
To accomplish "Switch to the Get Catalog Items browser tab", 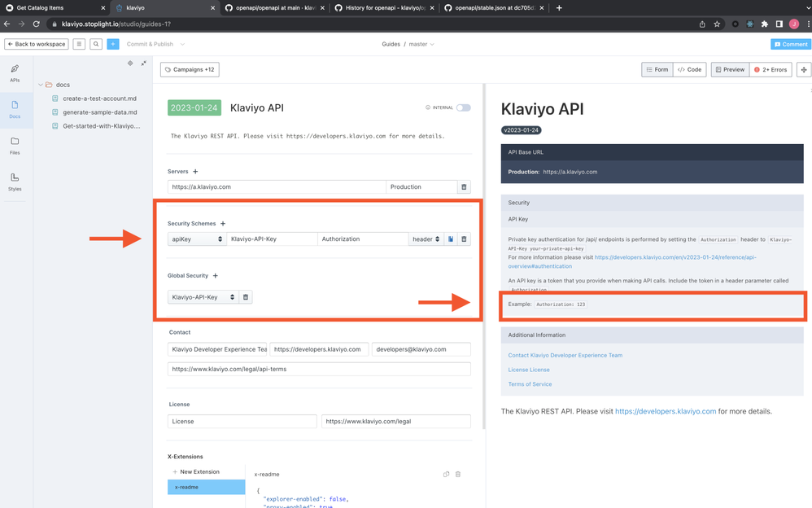I will click(x=53, y=8).
